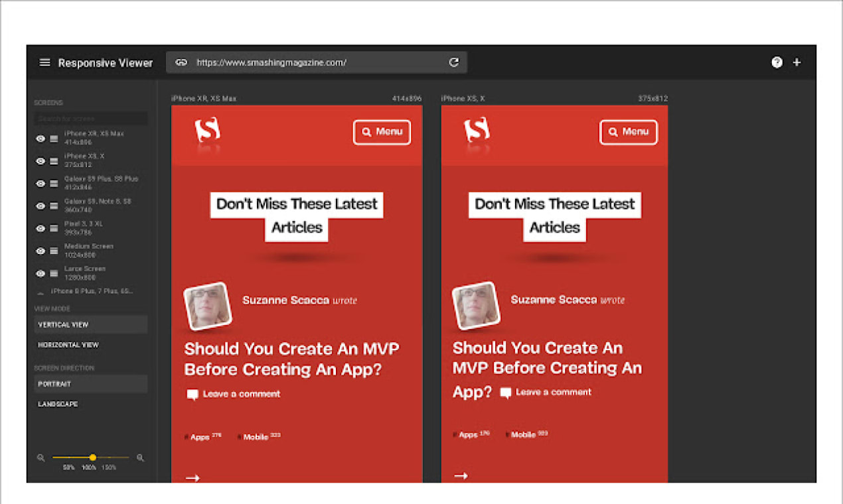This screenshot has height=504, width=843.
Task: Add a new screen with plus icon
Action: point(797,62)
